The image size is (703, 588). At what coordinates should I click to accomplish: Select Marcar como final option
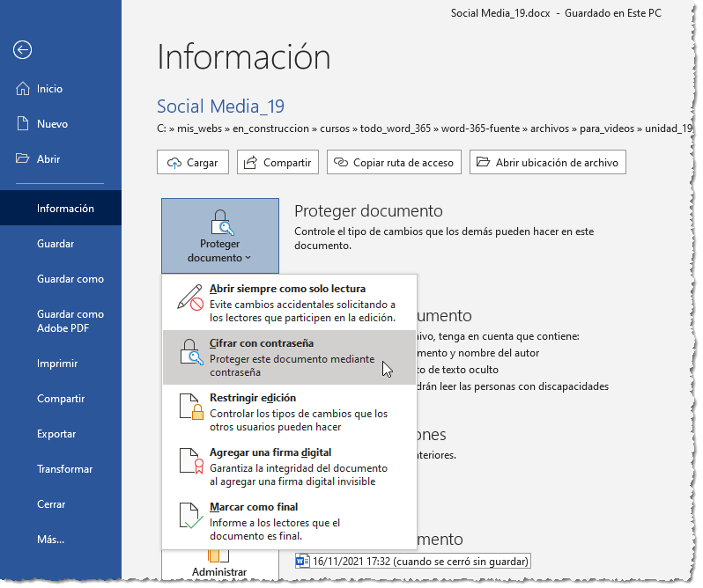coord(289,521)
